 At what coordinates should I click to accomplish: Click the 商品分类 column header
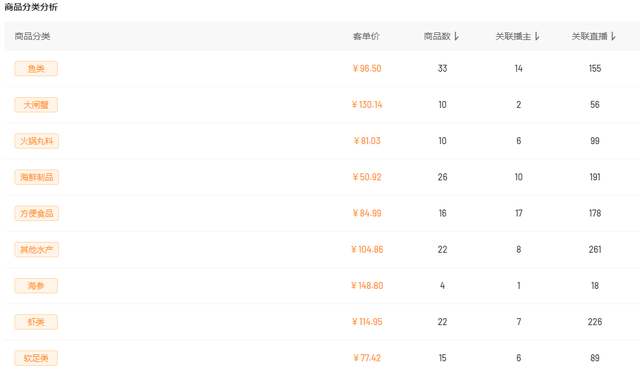coord(32,36)
